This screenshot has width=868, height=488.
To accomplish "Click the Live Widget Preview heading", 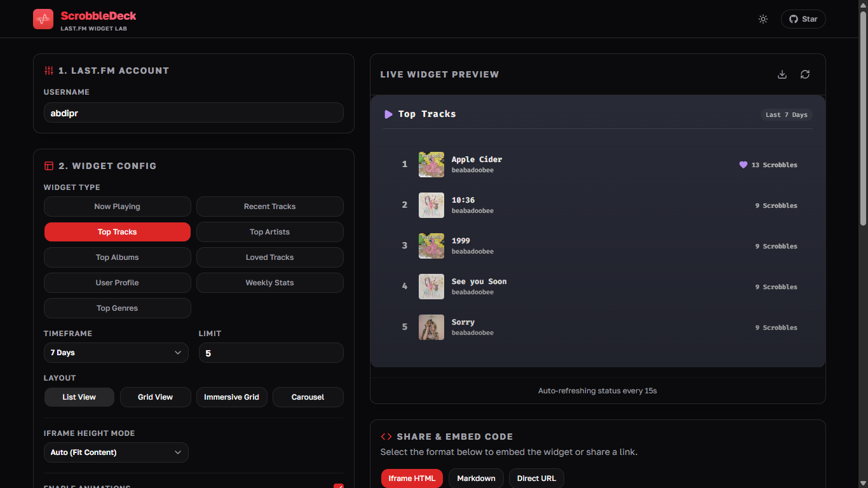I will 440,74.
